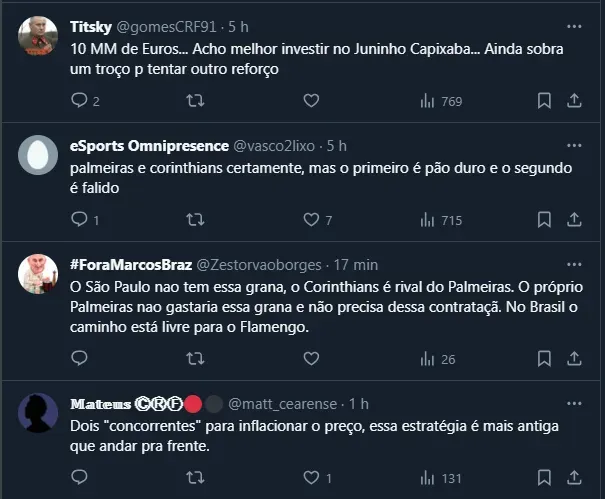Like the tweet by Titsky

(x=311, y=101)
